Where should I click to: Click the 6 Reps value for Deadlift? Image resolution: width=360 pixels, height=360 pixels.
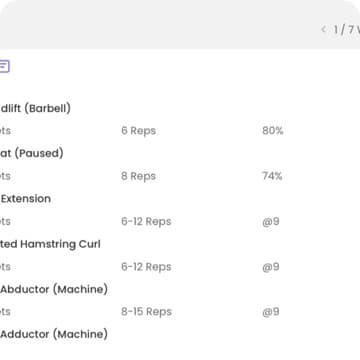click(138, 131)
